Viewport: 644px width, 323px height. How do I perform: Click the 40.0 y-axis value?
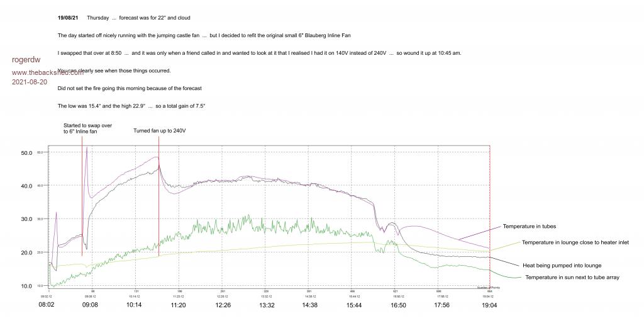click(26, 186)
